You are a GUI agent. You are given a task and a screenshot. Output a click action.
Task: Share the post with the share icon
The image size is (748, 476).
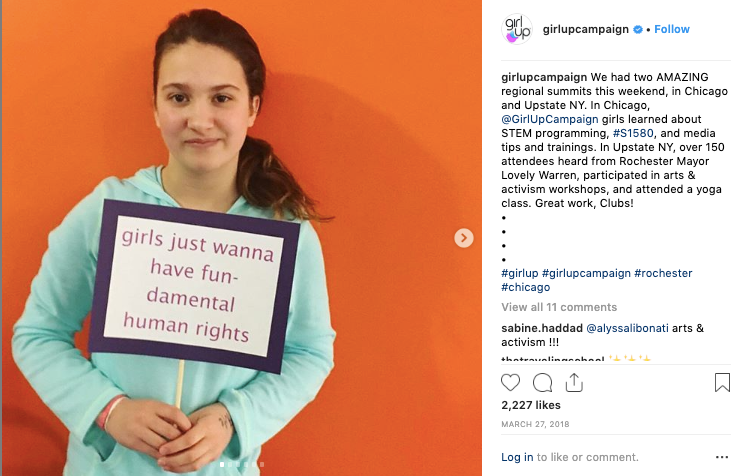[574, 383]
